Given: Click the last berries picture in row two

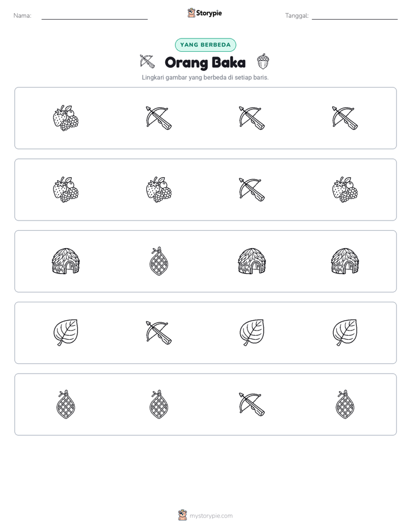Looking at the screenshot, I should [345, 189].
